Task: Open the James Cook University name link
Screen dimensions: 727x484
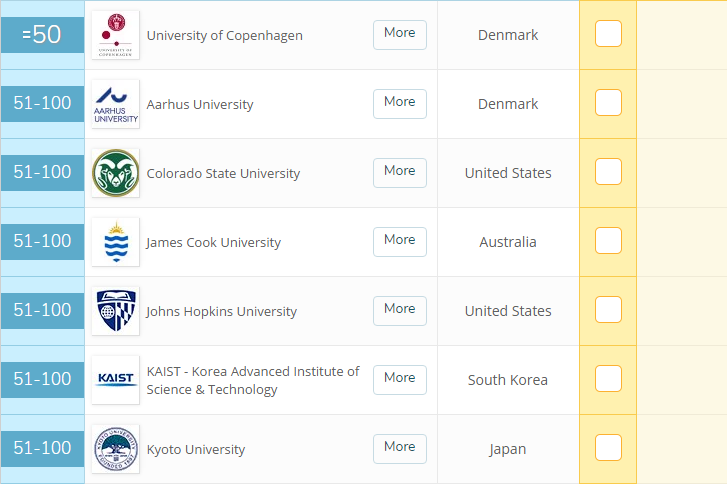Action: point(213,242)
